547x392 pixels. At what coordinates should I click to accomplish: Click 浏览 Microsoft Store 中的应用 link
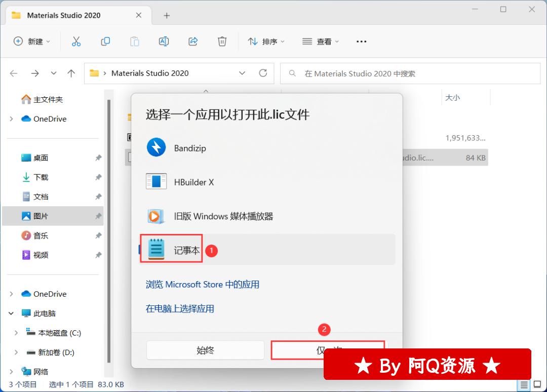coord(203,285)
